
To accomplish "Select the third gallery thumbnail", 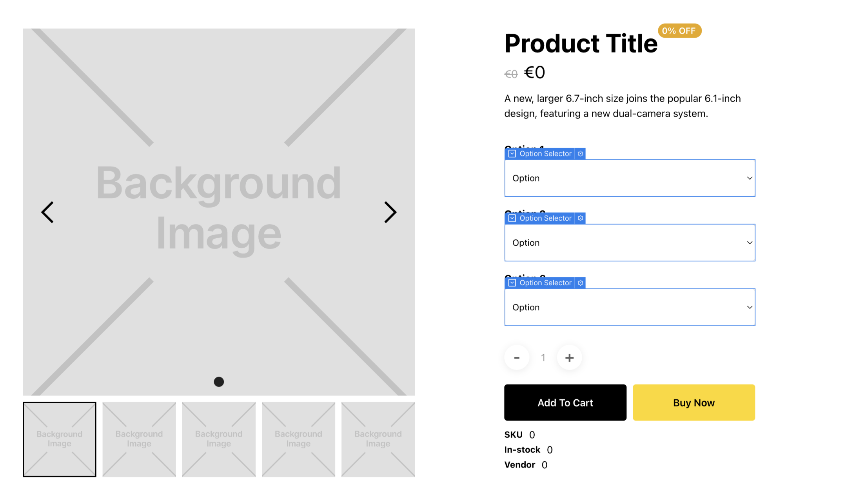I will point(219,439).
